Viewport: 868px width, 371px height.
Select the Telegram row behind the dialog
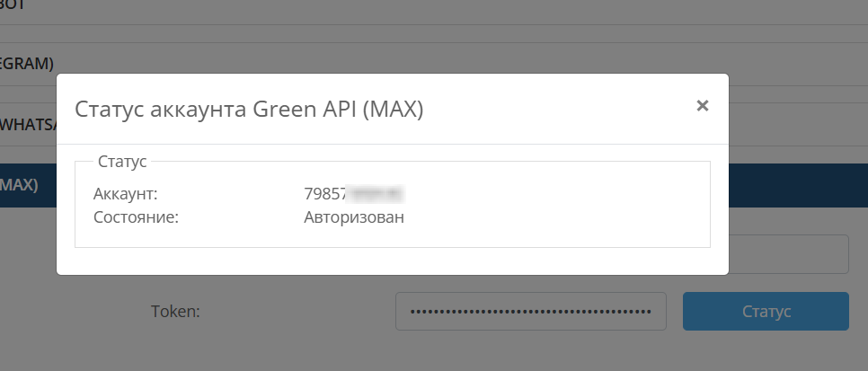point(27,63)
